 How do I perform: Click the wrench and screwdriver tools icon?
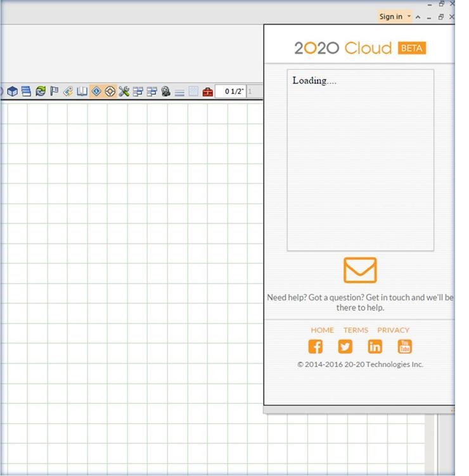[124, 91]
